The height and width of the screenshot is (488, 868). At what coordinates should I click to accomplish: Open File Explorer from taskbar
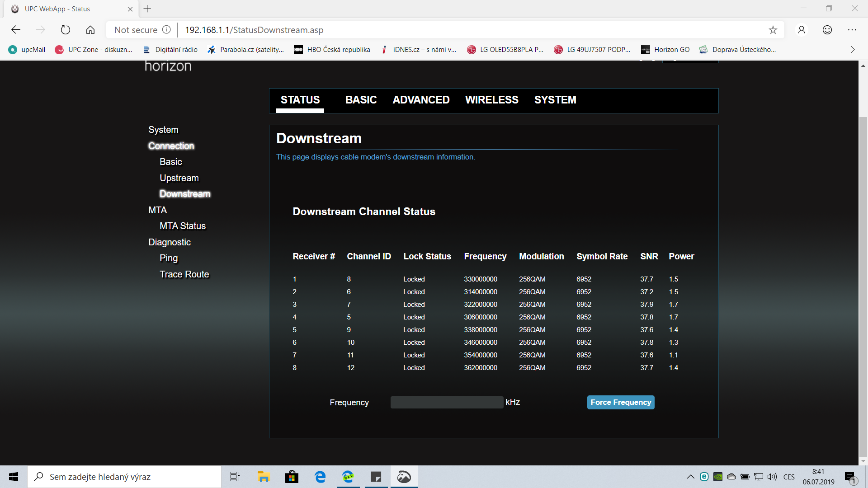tap(264, 477)
